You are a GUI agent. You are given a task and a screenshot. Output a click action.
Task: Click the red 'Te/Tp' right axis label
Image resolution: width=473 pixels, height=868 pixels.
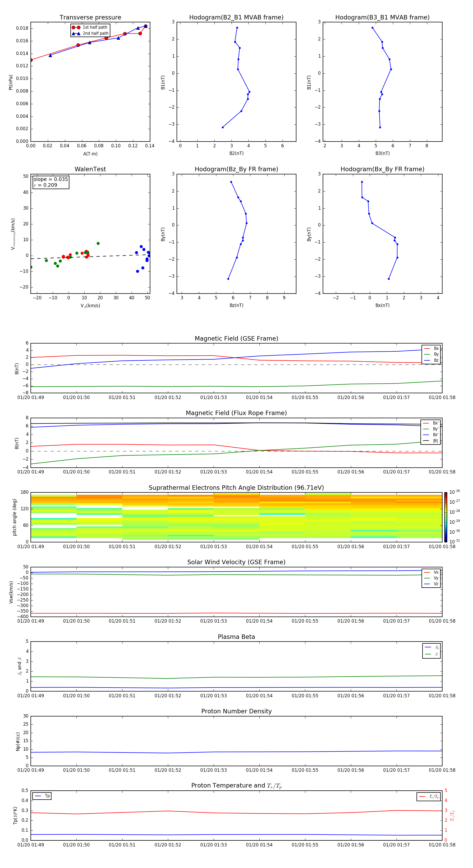(453, 816)
